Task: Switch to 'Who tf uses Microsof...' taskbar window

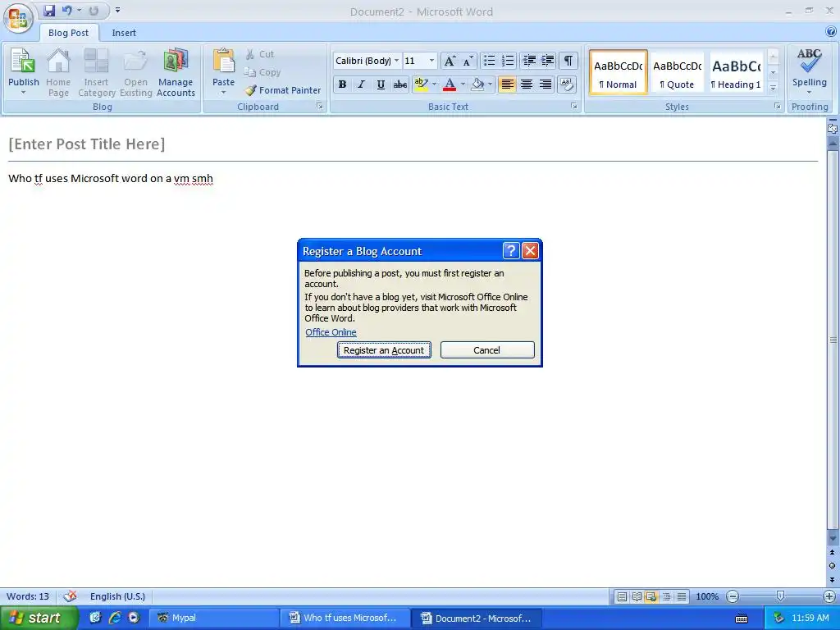Action: point(345,618)
